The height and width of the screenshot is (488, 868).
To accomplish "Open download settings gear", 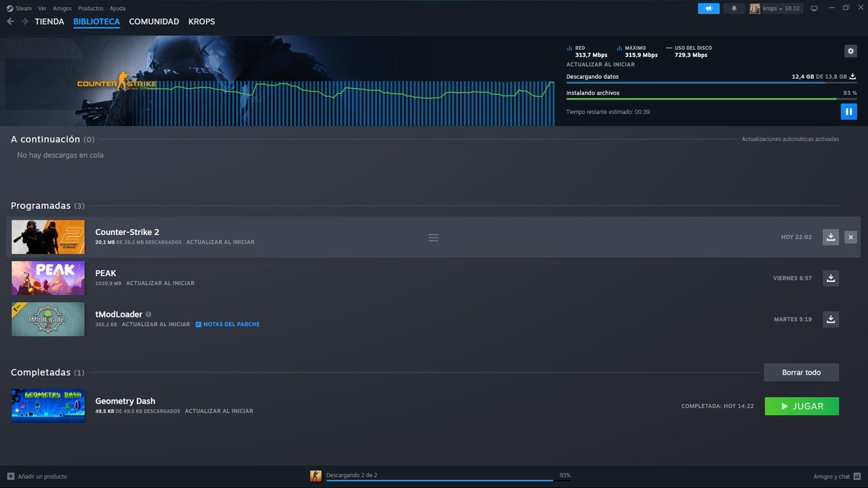I will (851, 51).
